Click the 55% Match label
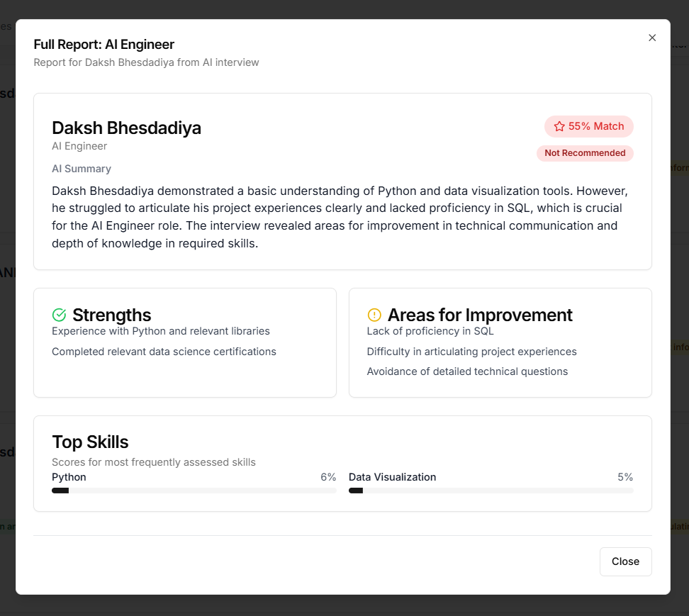This screenshot has width=689, height=616. point(596,126)
